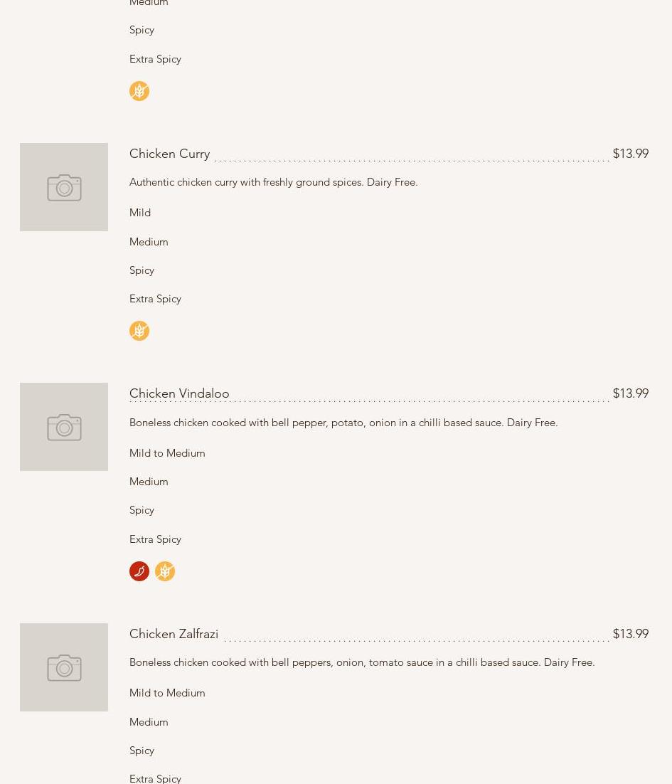Click the gluten-free icon above Chicken Curry
The image size is (672, 784).
coord(139,91)
